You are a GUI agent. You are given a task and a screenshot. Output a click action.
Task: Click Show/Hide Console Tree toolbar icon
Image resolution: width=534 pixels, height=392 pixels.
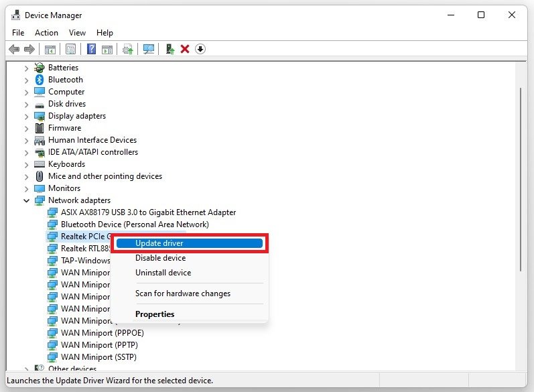click(50, 50)
